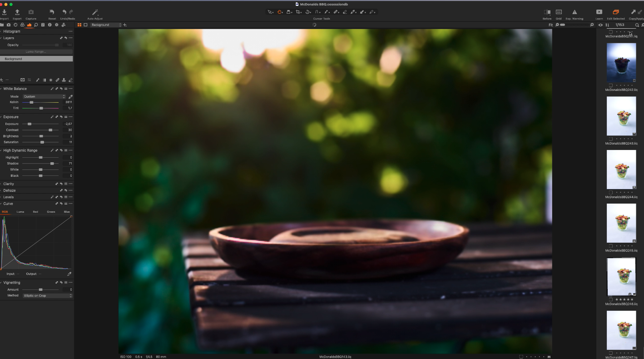Open the Lens circle tool tab
The height and width of the screenshot is (359, 644).
(x=15, y=25)
